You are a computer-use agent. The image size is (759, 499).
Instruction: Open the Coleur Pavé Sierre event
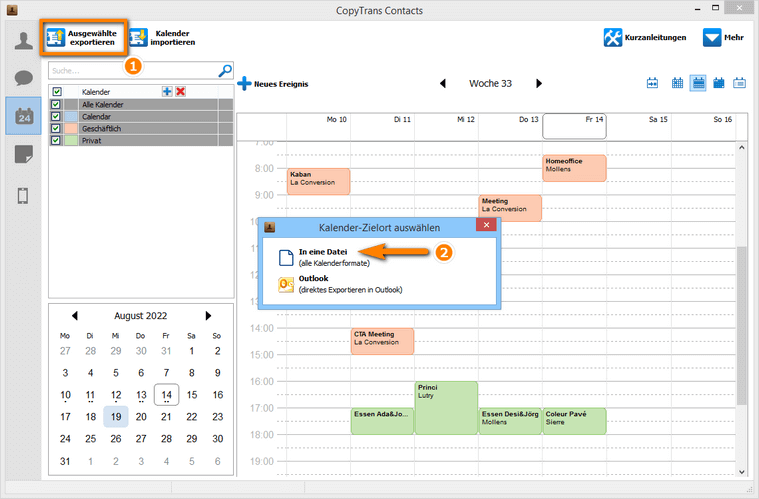tap(574, 421)
